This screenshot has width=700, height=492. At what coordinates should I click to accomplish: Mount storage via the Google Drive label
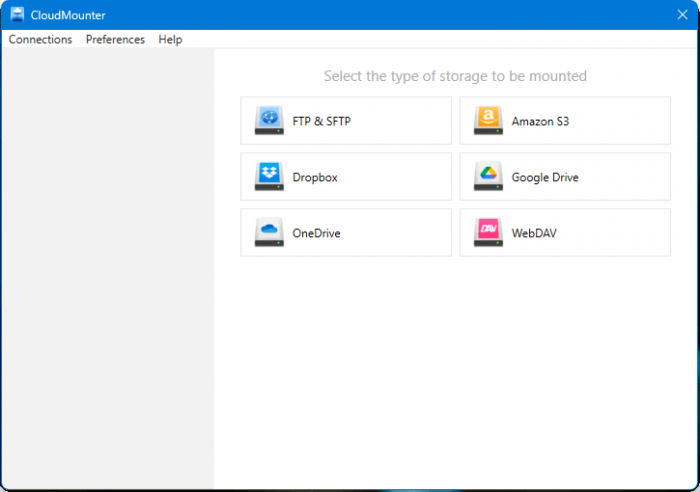(545, 178)
